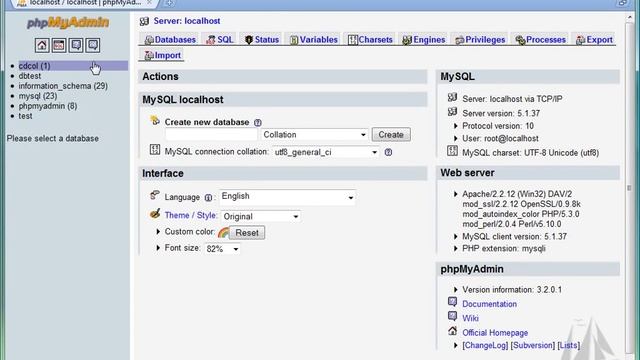Open the Databases tab
This screenshot has height=360, width=640.
(x=170, y=40)
